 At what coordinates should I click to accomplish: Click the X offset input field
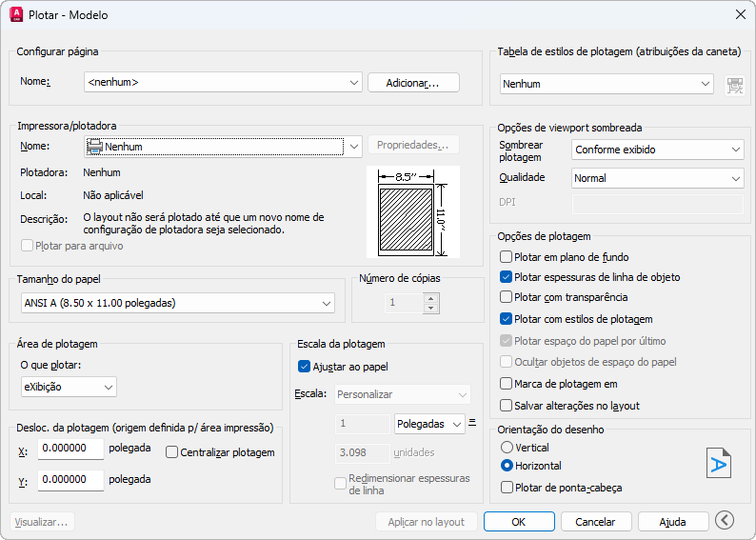pos(70,450)
